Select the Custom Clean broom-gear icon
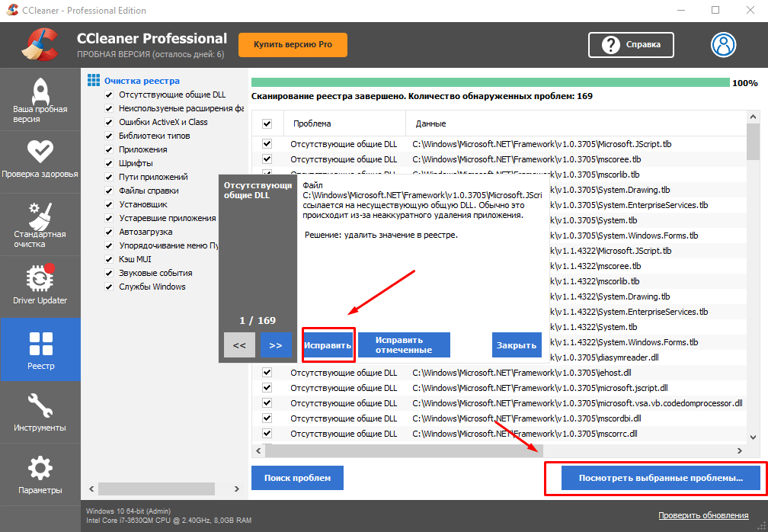Screen dimensions: 768x532 coord(40,216)
